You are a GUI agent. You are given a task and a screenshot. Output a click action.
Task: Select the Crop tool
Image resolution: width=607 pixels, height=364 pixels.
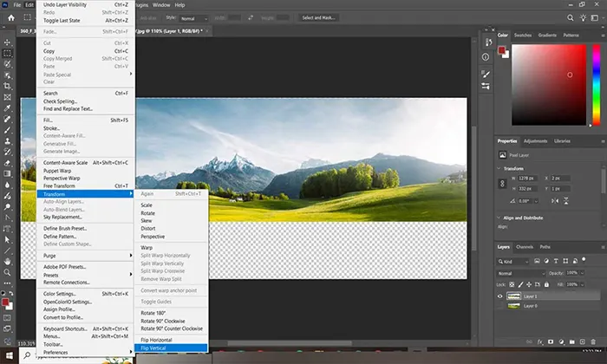click(x=7, y=87)
